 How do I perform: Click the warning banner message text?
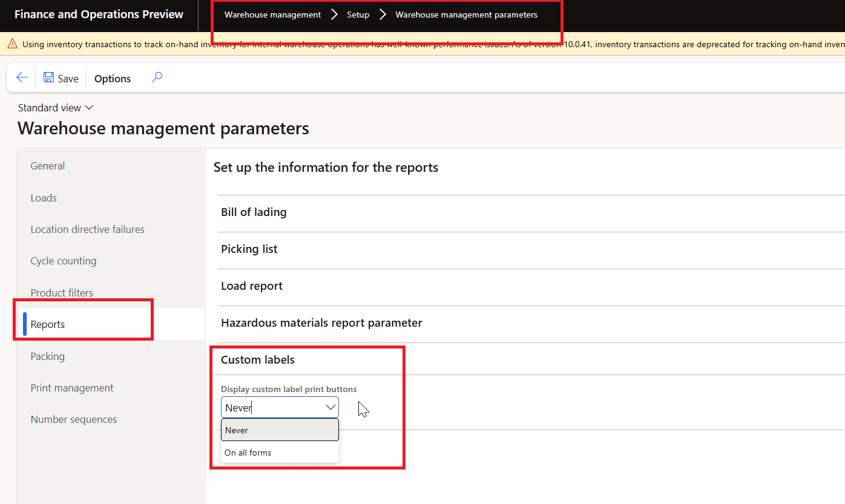point(433,44)
